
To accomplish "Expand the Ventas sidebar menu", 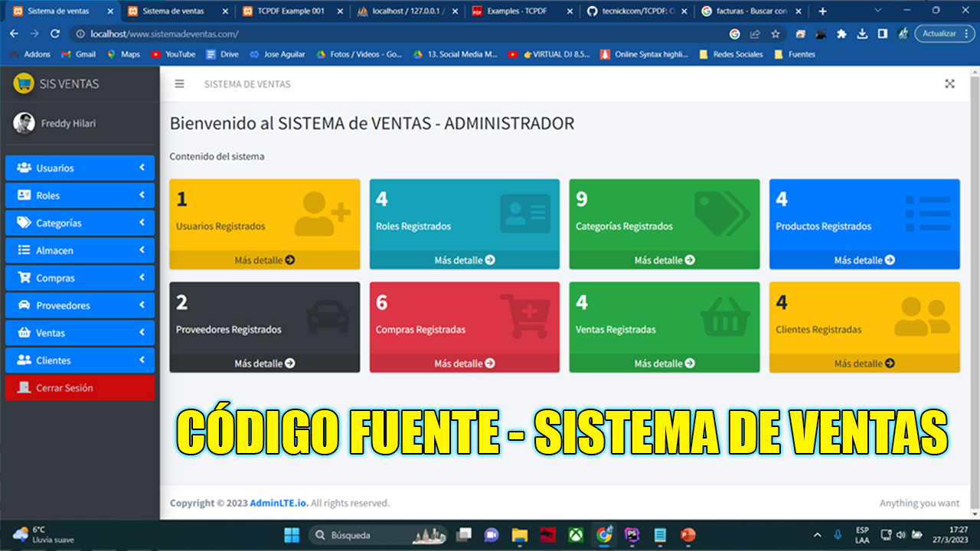I will tap(80, 333).
